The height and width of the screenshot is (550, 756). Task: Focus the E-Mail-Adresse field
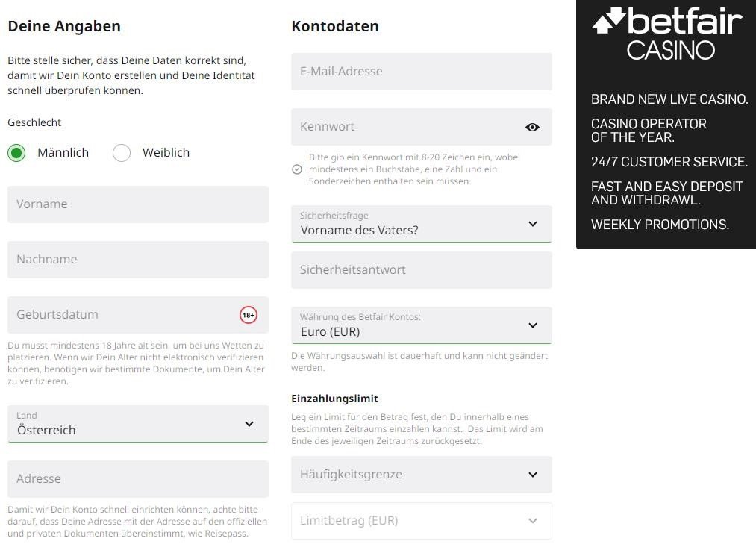pos(422,72)
